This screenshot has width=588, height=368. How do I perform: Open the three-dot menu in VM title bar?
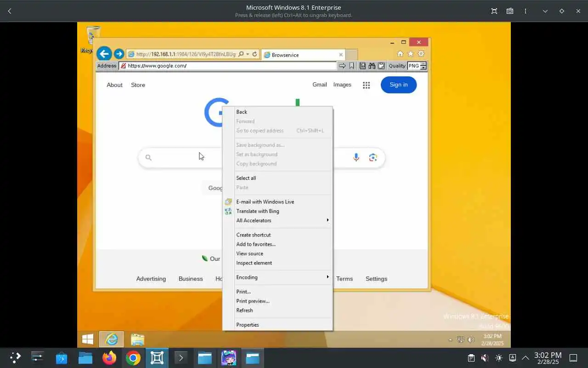[526, 11]
